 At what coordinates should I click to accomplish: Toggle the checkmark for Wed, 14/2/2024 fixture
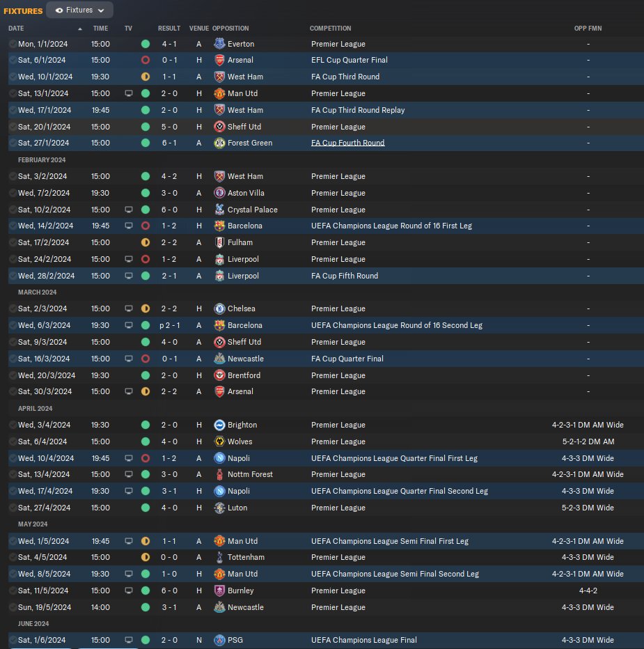[x=13, y=226]
